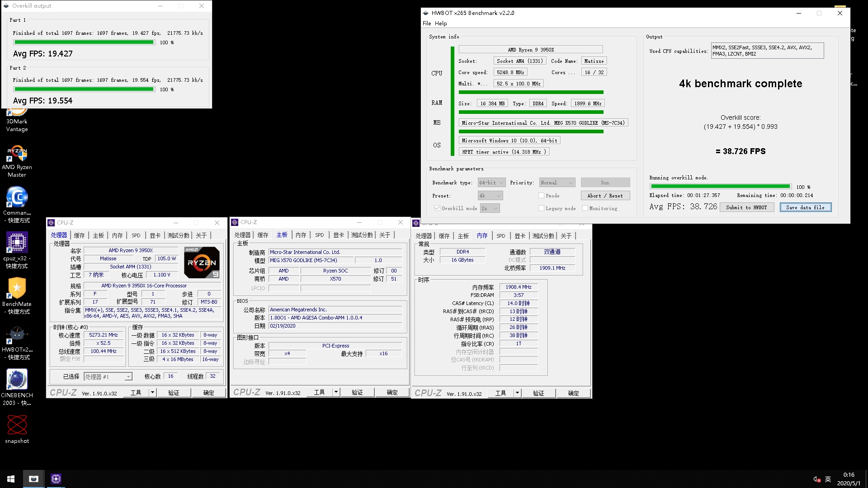Viewport: 868px width, 488px height.
Task: Enable Pmode checkbox
Action: [x=541, y=196]
